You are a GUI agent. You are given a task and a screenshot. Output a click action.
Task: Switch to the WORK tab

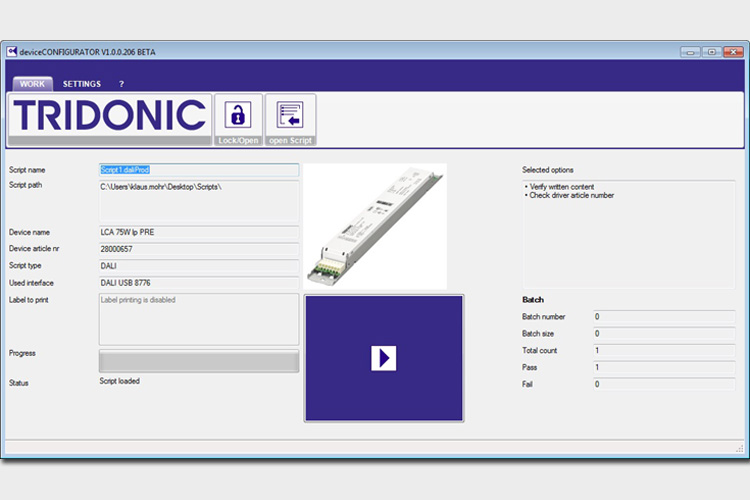coord(33,84)
